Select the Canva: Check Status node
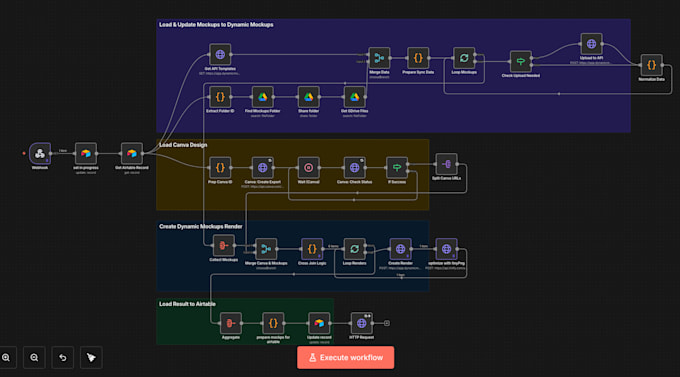Image resolution: width=680 pixels, height=377 pixels. 354,167
